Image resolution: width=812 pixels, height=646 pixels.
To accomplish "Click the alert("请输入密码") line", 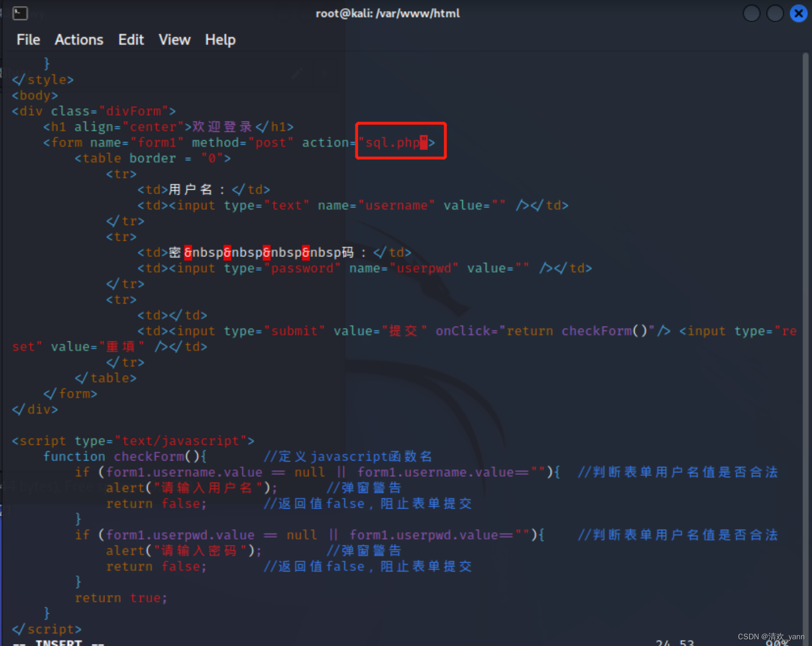I will tap(184, 551).
